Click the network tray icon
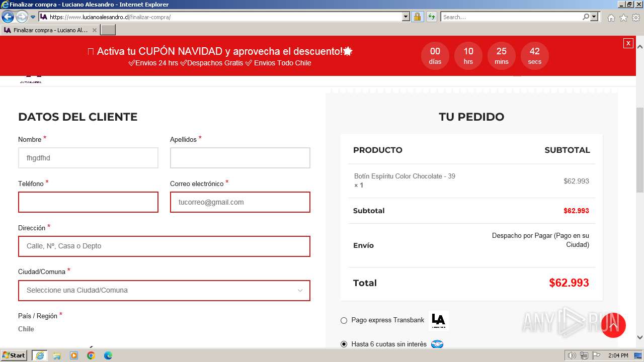This screenshot has height=362, width=644. click(x=584, y=355)
